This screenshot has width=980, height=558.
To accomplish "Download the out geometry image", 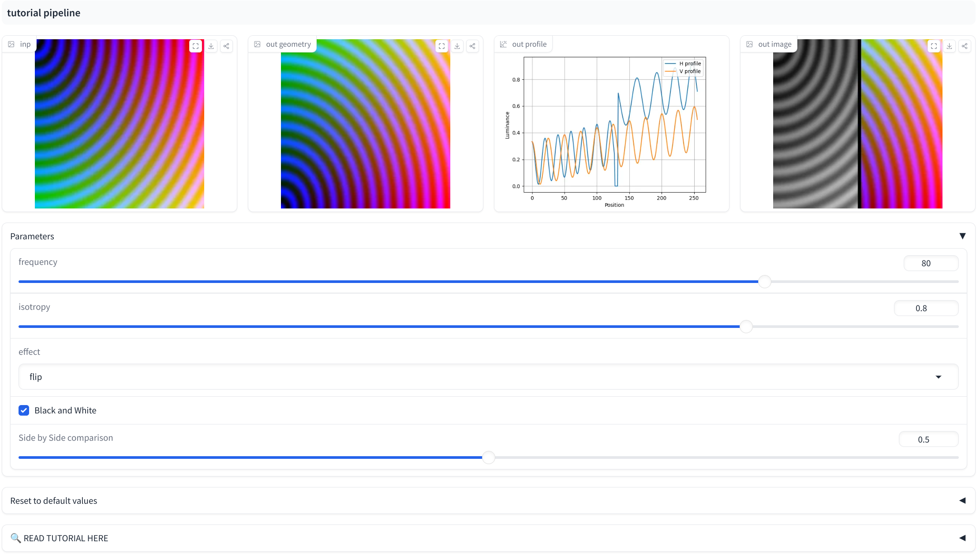I will point(457,46).
